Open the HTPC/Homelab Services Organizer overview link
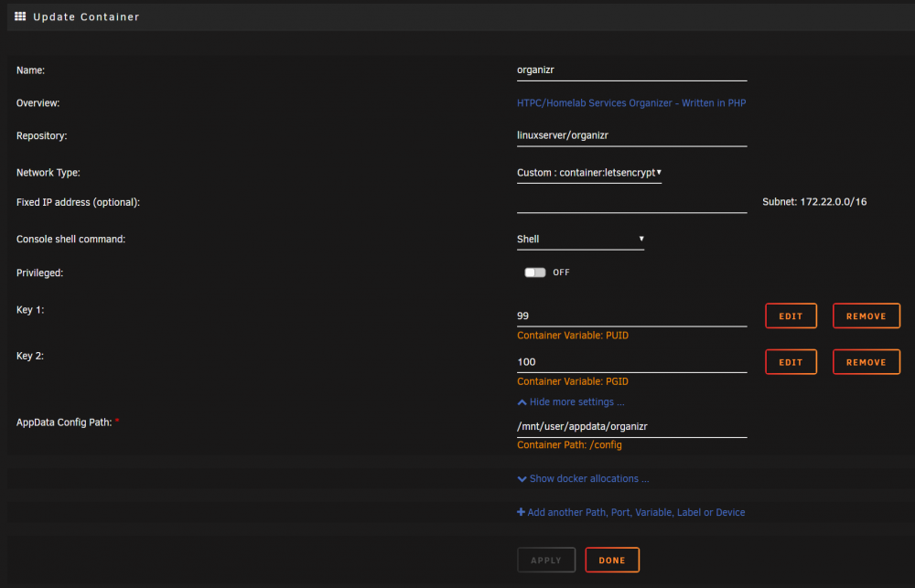The width and height of the screenshot is (915, 588). click(x=631, y=103)
